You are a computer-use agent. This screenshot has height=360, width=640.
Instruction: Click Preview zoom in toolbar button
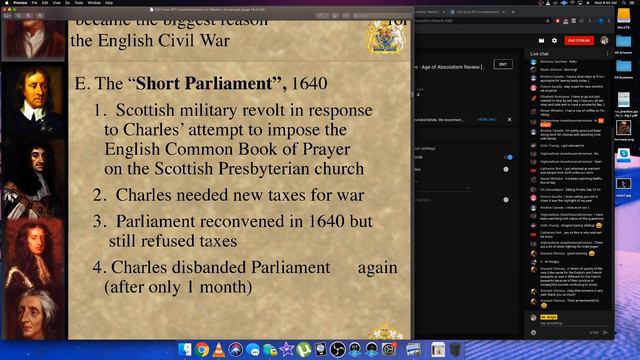point(29,16)
